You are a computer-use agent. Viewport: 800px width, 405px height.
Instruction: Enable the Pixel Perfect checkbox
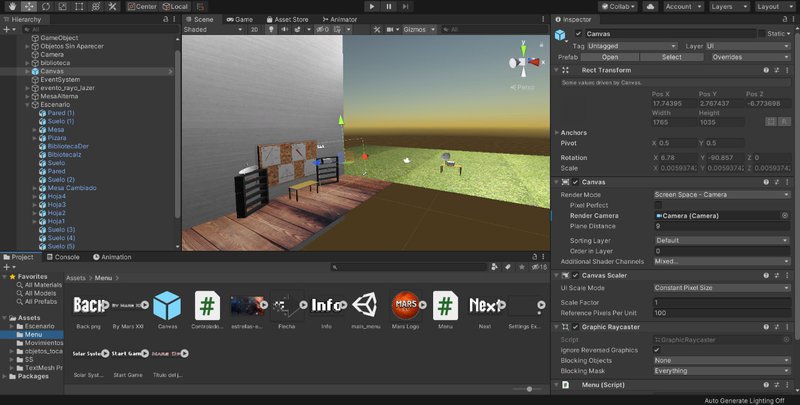[658, 204]
